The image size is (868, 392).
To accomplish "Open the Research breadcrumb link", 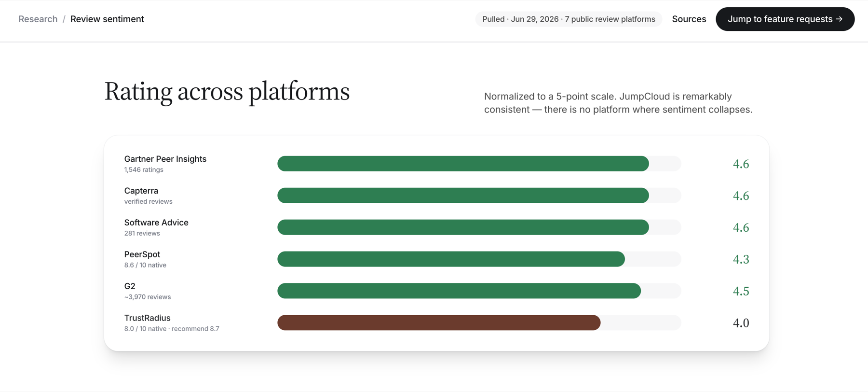I will click(x=38, y=19).
